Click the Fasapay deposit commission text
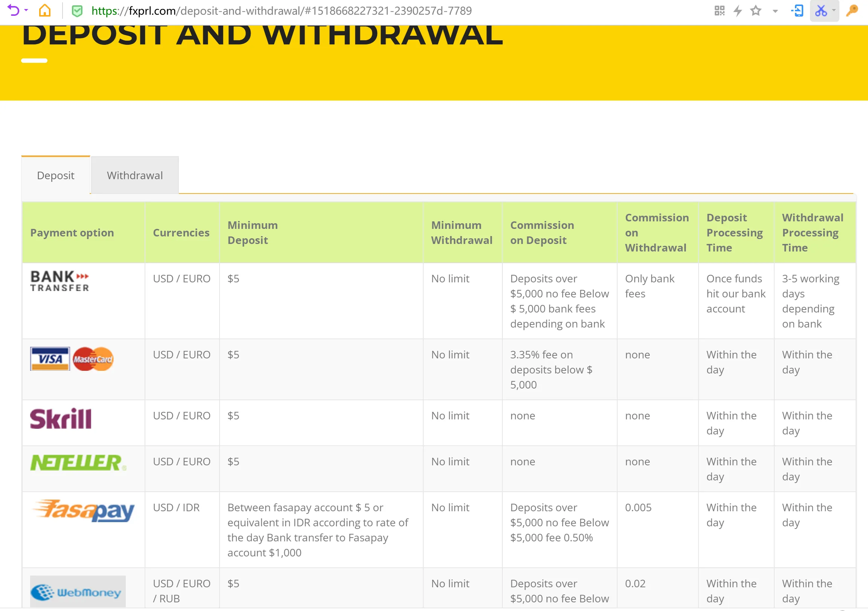The width and height of the screenshot is (868, 611). (x=560, y=523)
